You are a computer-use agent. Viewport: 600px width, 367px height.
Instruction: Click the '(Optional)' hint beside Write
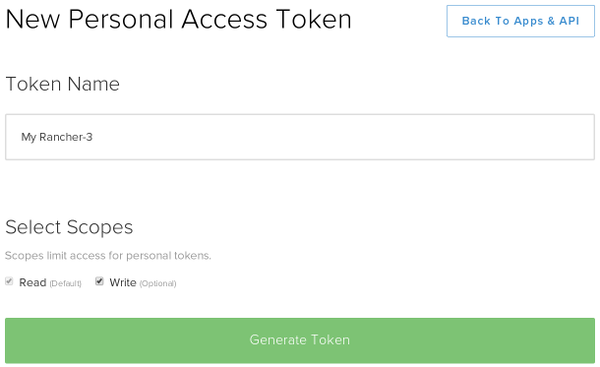158,284
